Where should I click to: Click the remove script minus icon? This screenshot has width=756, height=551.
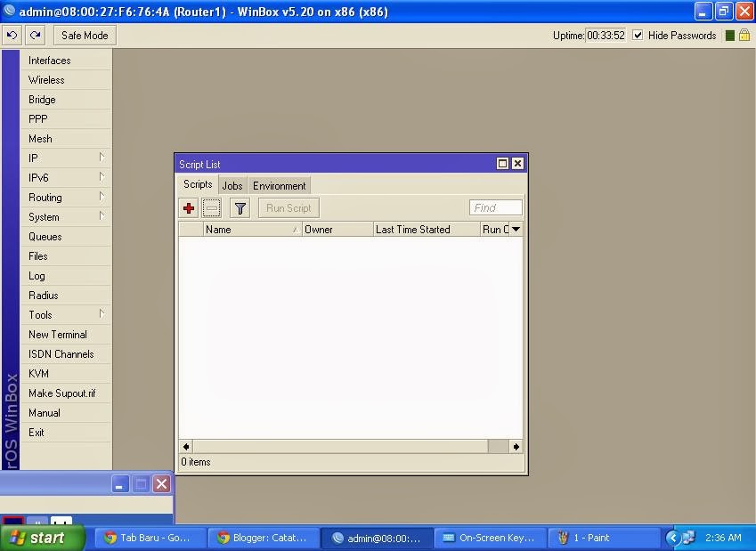(212, 207)
